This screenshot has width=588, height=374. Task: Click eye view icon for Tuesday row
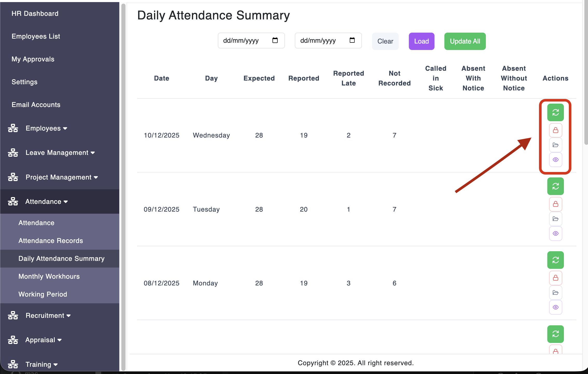coord(555,233)
